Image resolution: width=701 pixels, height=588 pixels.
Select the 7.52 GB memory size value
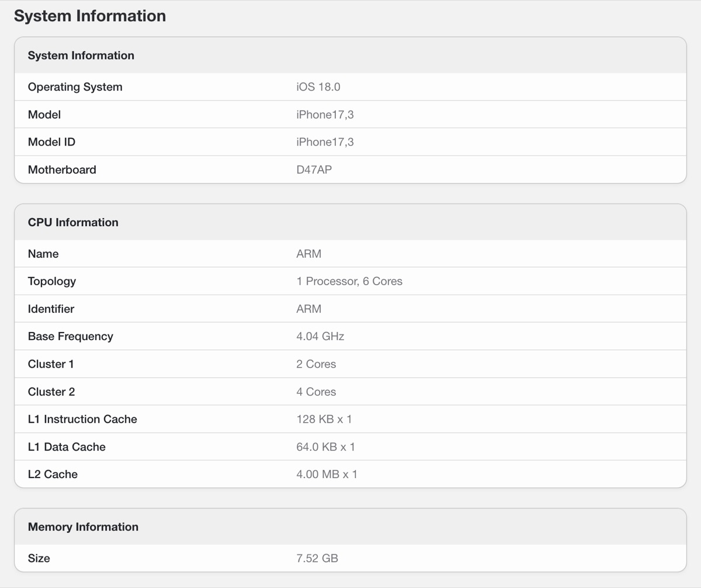point(317,558)
